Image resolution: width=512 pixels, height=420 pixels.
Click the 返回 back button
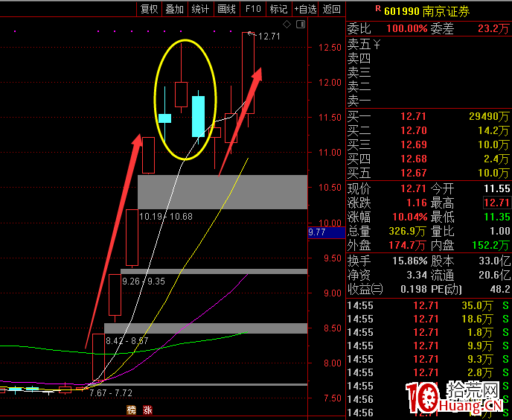[331, 9]
